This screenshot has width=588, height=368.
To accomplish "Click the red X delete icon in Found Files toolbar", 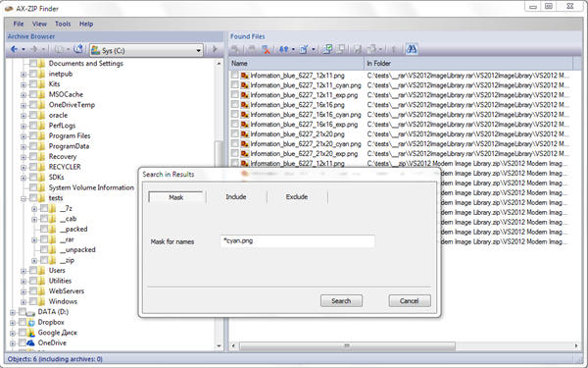I will coord(266,49).
